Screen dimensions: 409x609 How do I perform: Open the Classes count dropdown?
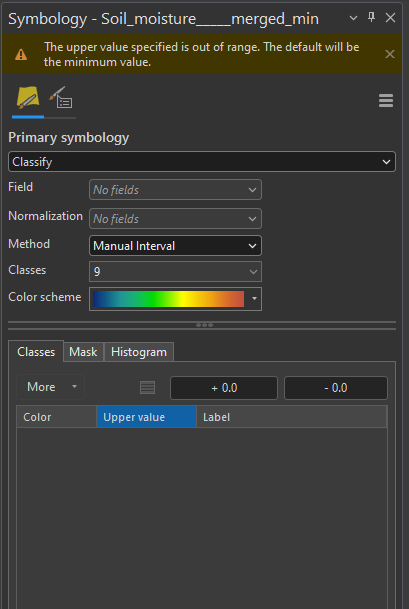point(175,271)
